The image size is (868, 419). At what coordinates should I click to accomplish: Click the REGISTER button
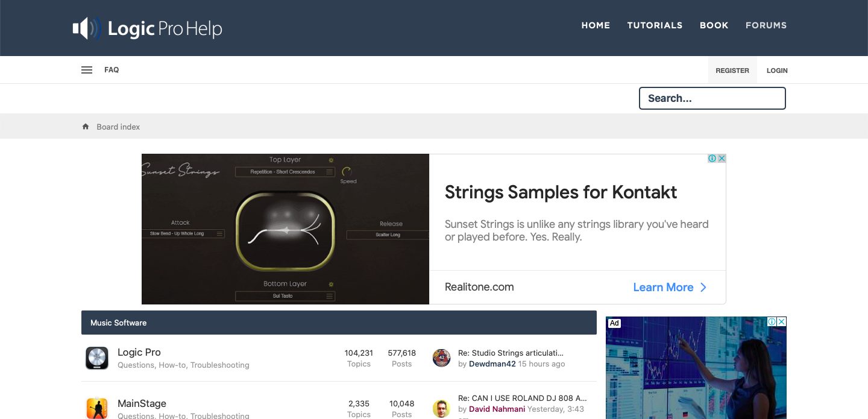(x=732, y=71)
